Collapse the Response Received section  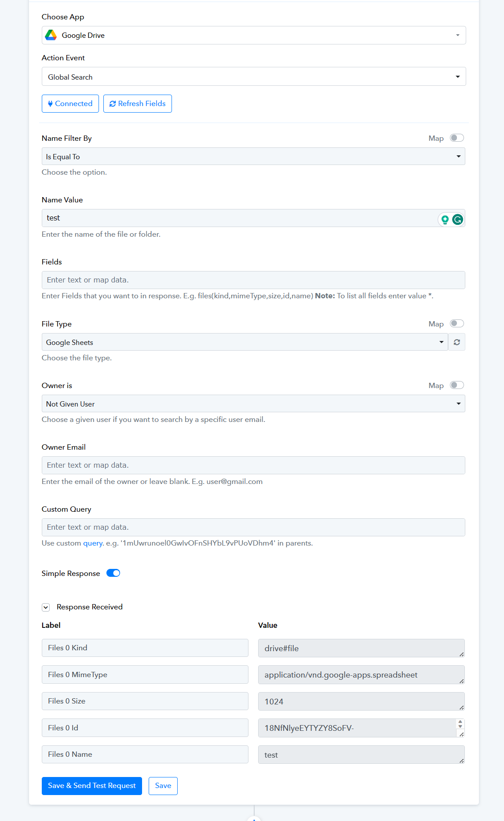(46, 607)
